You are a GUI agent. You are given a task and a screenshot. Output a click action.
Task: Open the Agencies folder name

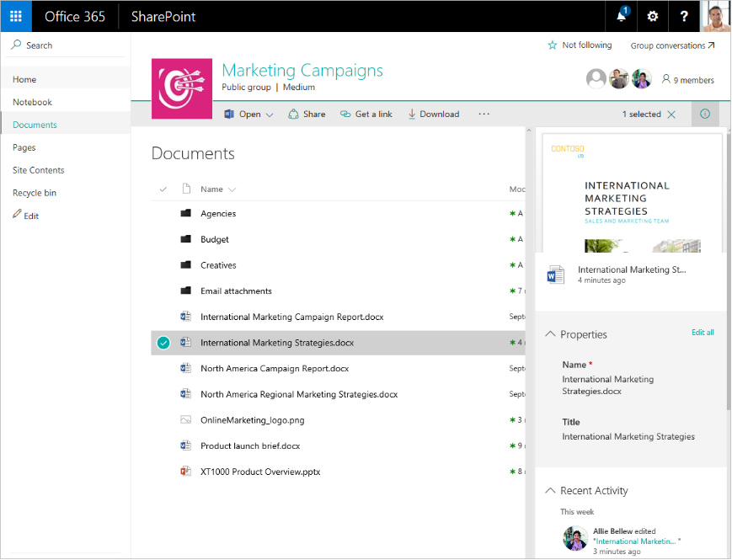(218, 213)
